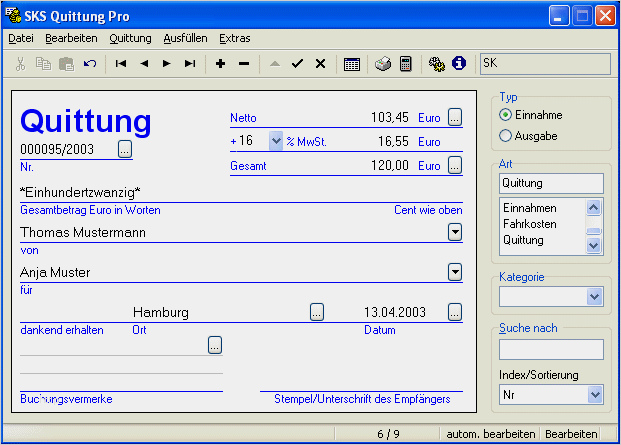Screen dimensions: 621x445
Task: Go to the next record
Action: [x=166, y=64]
